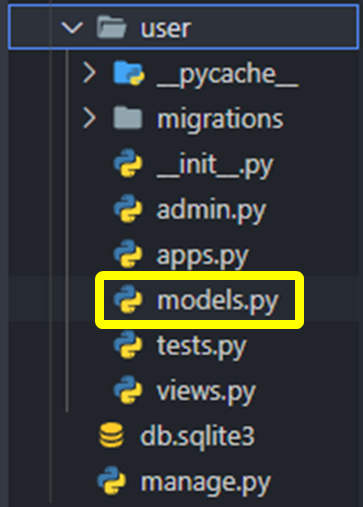Click the Python icon beside tests.py

click(128, 345)
